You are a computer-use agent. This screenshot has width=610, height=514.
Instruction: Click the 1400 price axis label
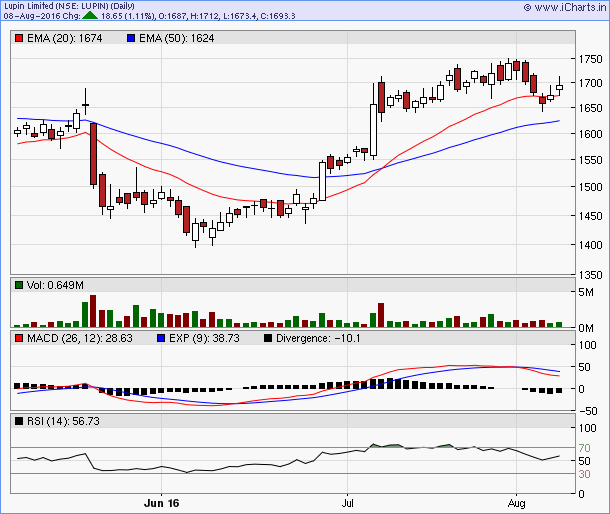[x=590, y=245]
